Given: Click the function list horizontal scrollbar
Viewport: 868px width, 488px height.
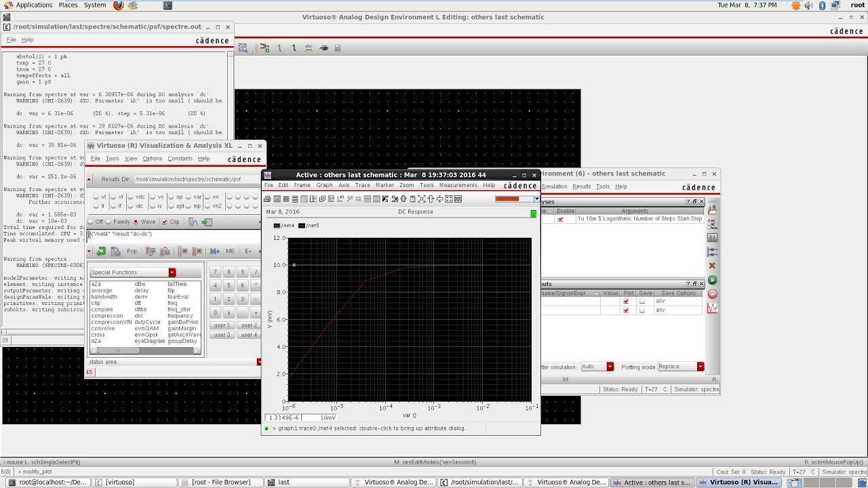Looking at the screenshot, I should coord(146,350).
